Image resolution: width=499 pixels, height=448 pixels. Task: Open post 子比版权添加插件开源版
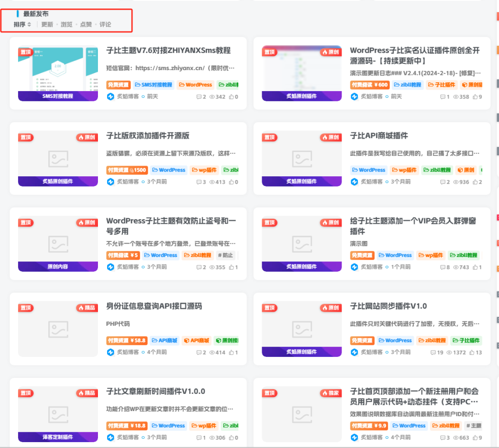click(148, 136)
